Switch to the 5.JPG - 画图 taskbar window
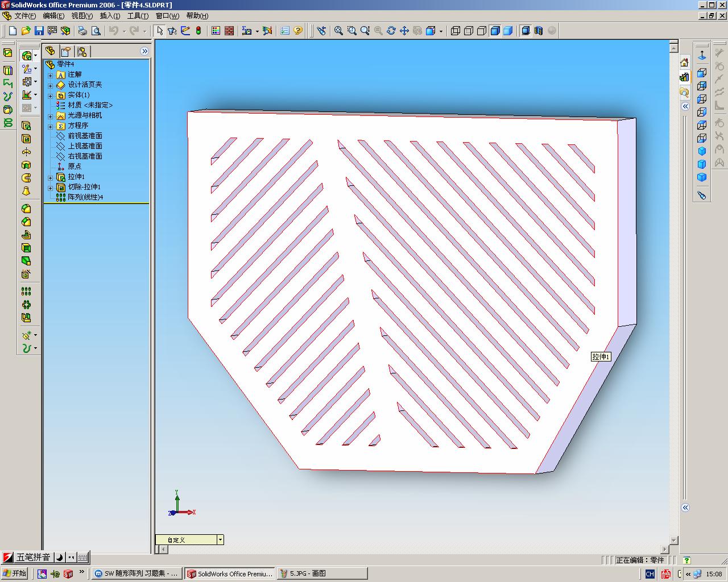This screenshot has height=582, width=728. (x=321, y=573)
